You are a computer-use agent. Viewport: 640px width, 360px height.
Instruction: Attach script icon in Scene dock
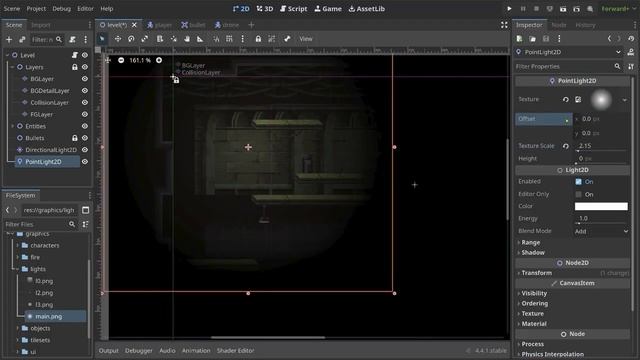click(x=72, y=40)
